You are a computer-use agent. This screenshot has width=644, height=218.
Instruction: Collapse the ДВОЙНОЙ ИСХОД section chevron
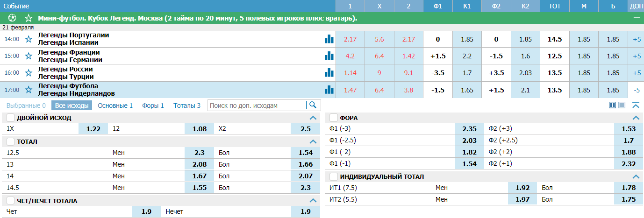313,118
